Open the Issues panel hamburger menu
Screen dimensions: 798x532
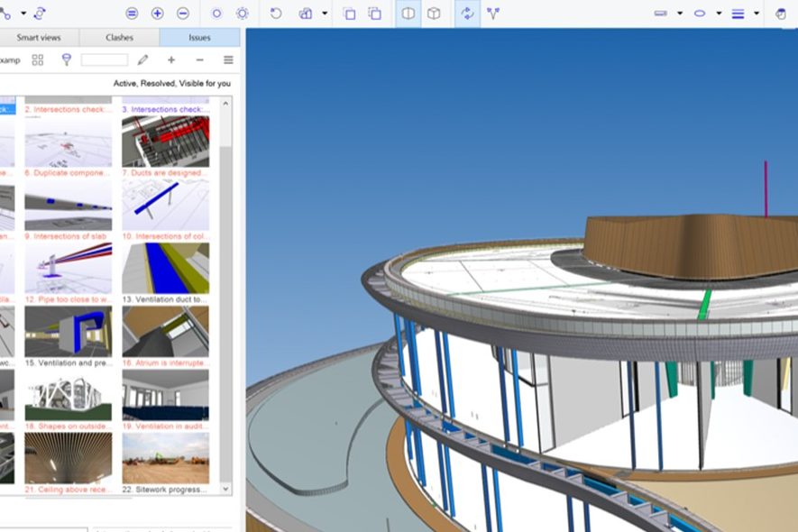pos(228,60)
